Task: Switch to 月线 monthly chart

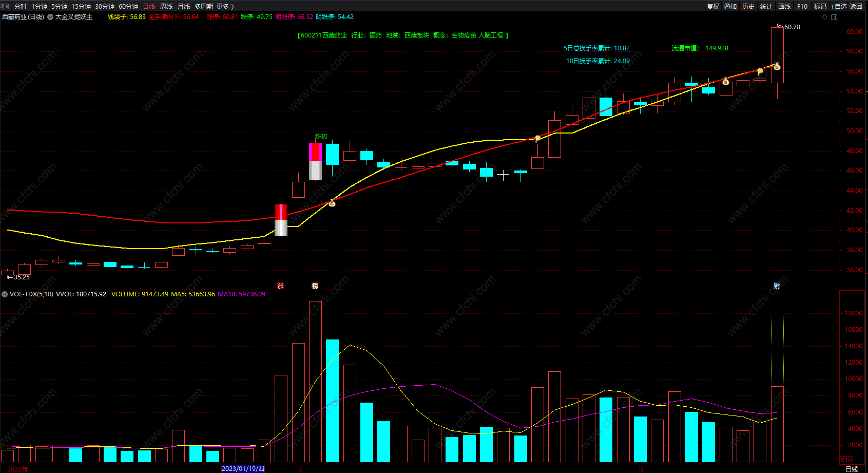Action: pyautogui.click(x=184, y=7)
